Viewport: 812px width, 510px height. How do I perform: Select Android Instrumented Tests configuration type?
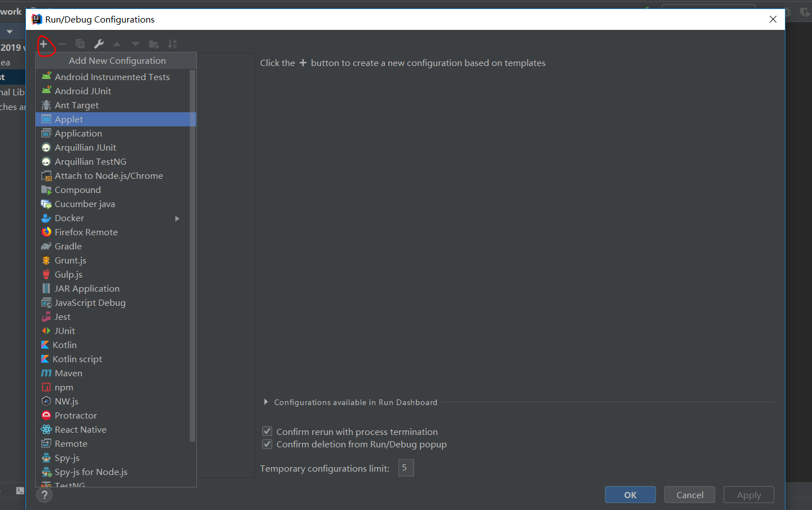116,77
